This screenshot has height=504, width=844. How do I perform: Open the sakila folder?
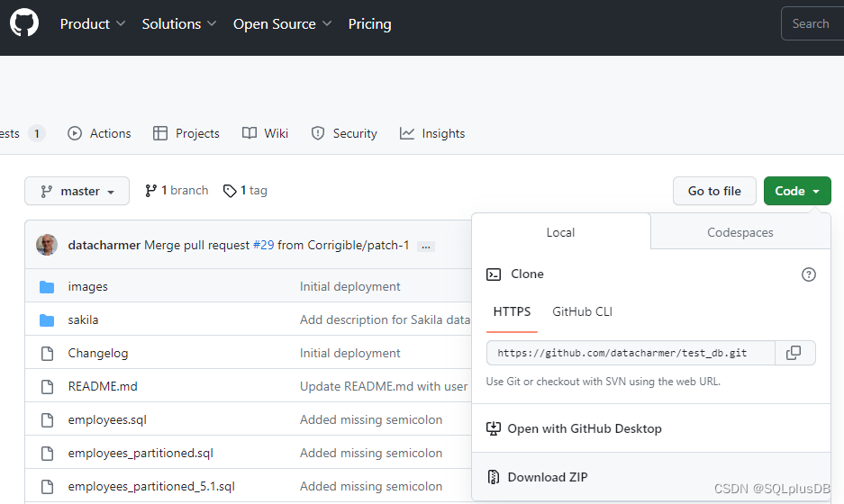[x=83, y=320]
